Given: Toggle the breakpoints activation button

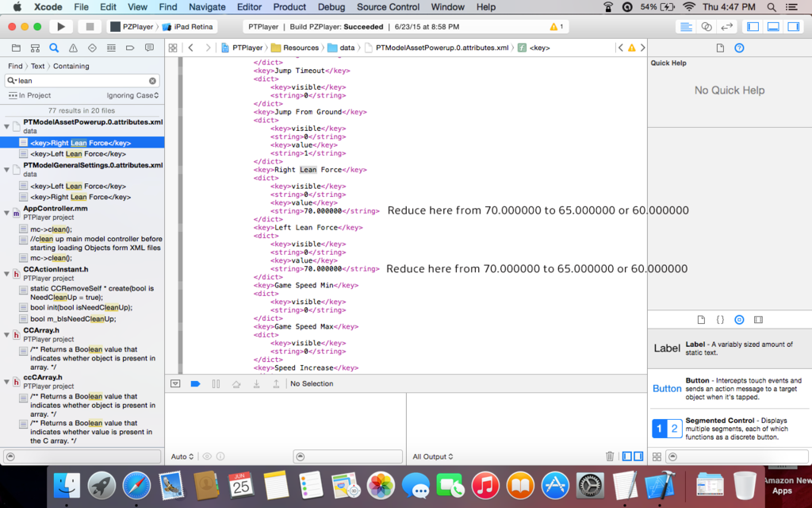Looking at the screenshot, I should (195, 383).
